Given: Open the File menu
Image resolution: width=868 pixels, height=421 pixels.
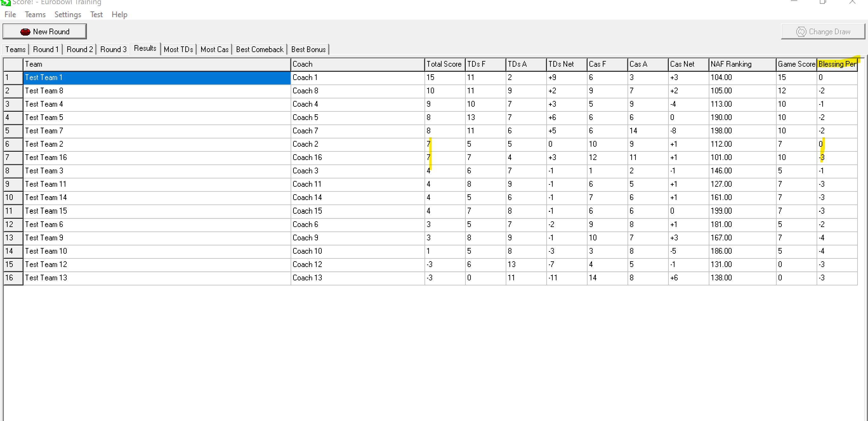Looking at the screenshot, I should tap(10, 15).
